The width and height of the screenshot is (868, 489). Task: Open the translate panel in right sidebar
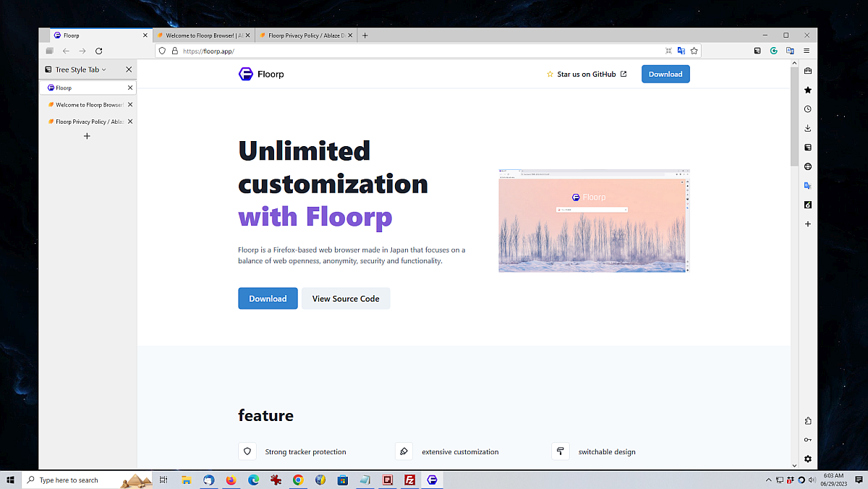pos(808,186)
